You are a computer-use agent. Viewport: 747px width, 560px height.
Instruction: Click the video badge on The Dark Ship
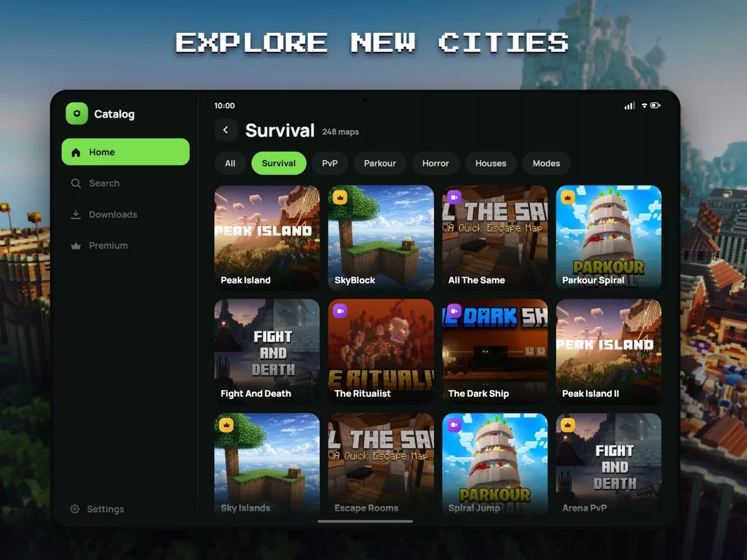click(x=454, y=311)
